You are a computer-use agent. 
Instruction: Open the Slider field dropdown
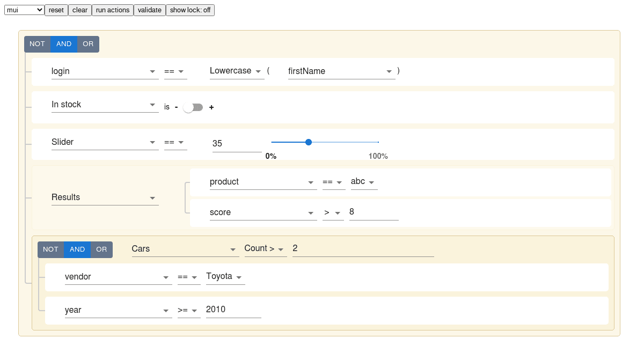tap(105, 142)
